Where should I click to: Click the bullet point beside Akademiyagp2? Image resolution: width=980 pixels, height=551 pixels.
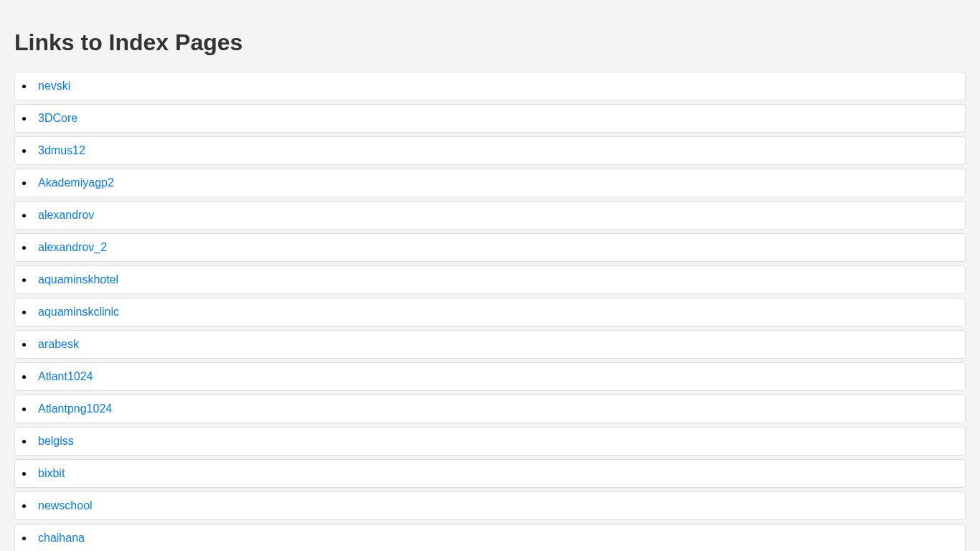pos(24,183)
